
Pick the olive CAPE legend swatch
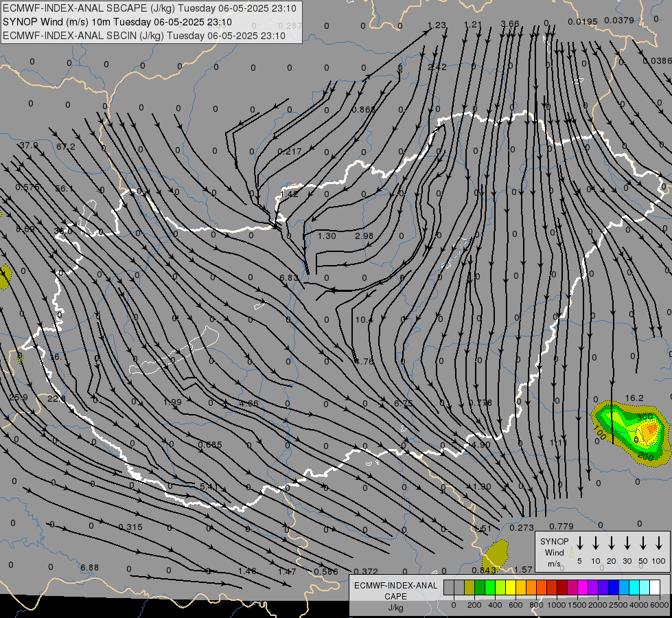tap(470, 588)
